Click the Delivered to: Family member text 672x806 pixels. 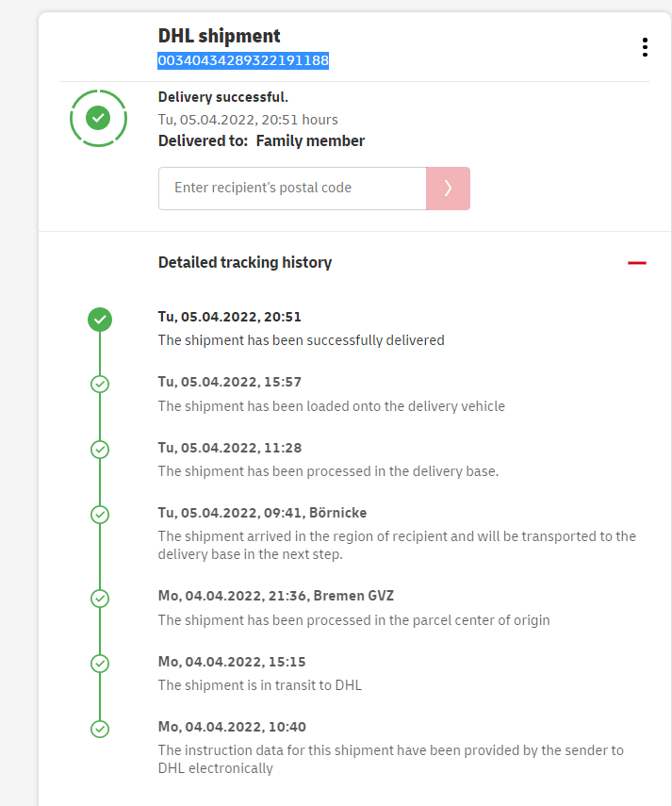(x=261, y=141)
